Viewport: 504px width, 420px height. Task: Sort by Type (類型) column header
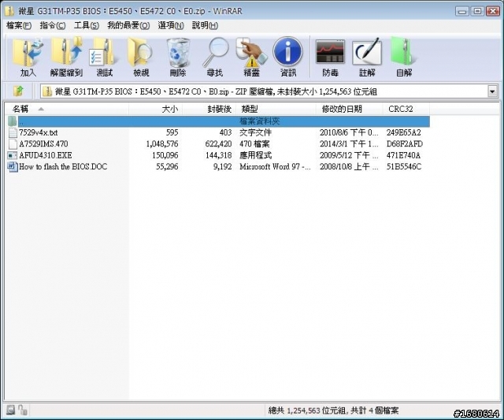276,109
